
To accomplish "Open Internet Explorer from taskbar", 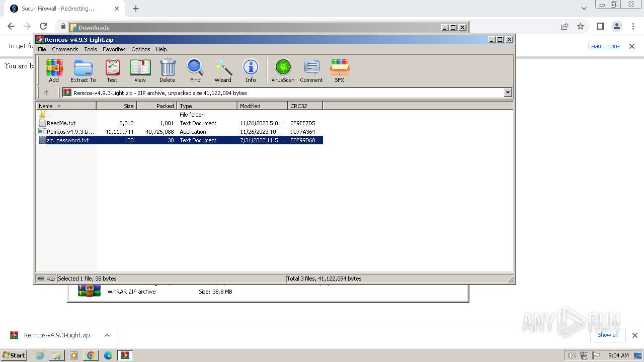I will point(40,355).
